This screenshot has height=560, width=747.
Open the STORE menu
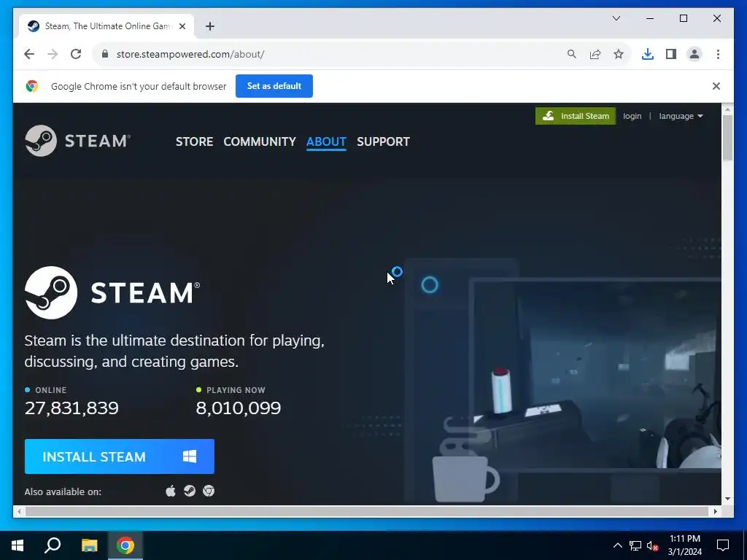pos(194,141)
